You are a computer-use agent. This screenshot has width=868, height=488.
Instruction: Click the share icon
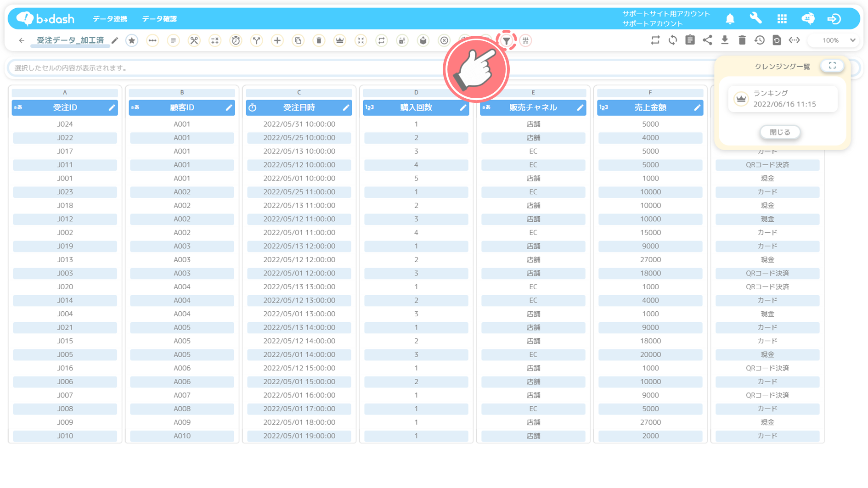[x=707, y=40]
